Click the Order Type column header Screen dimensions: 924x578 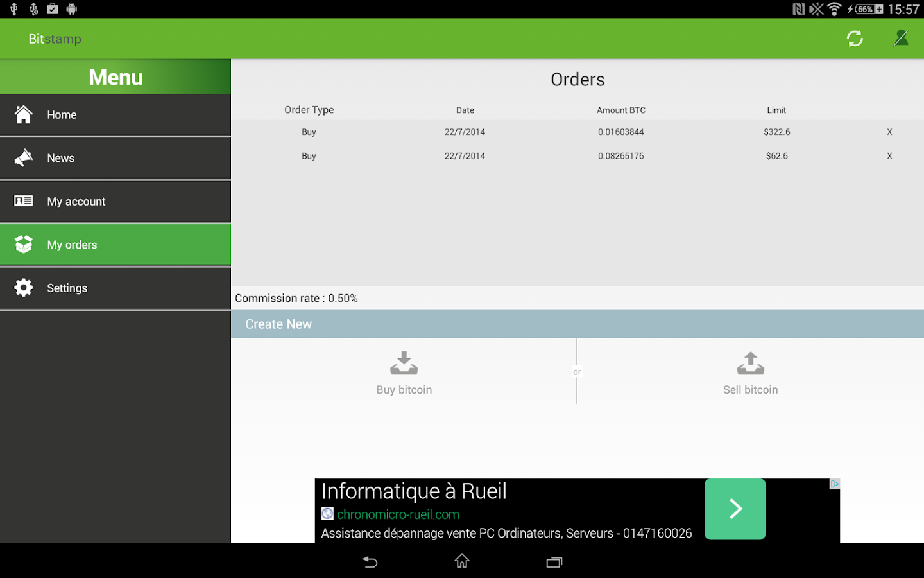[x=309, y=110]
